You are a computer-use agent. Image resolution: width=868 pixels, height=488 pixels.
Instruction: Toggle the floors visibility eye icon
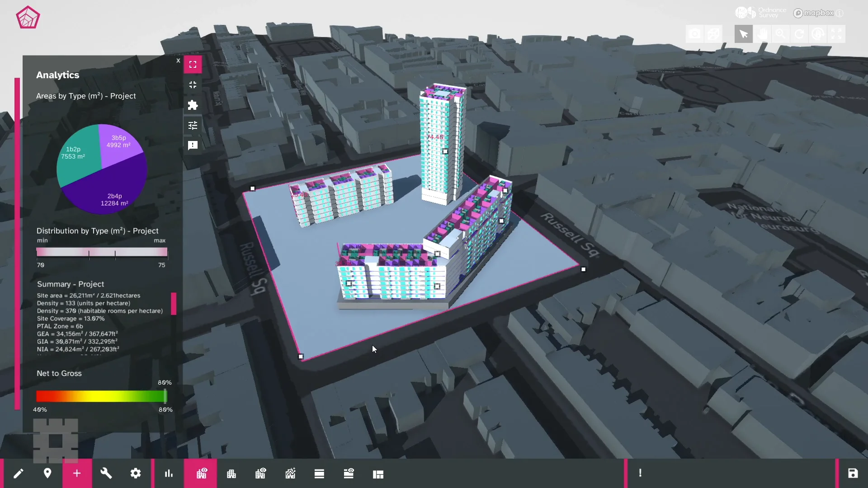349,474
